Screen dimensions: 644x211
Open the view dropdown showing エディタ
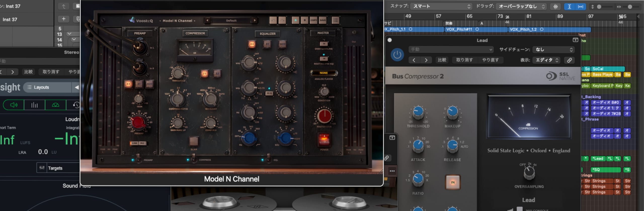546,60
